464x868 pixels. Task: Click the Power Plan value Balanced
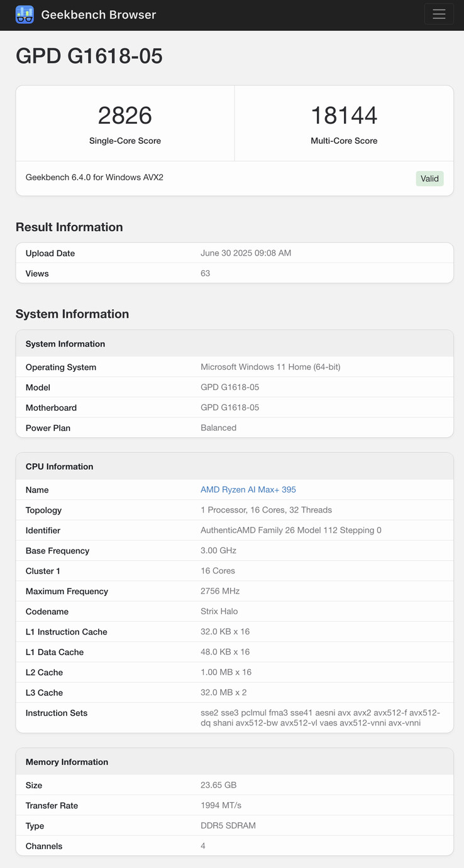pyautogui.click(x=219, y=428)
